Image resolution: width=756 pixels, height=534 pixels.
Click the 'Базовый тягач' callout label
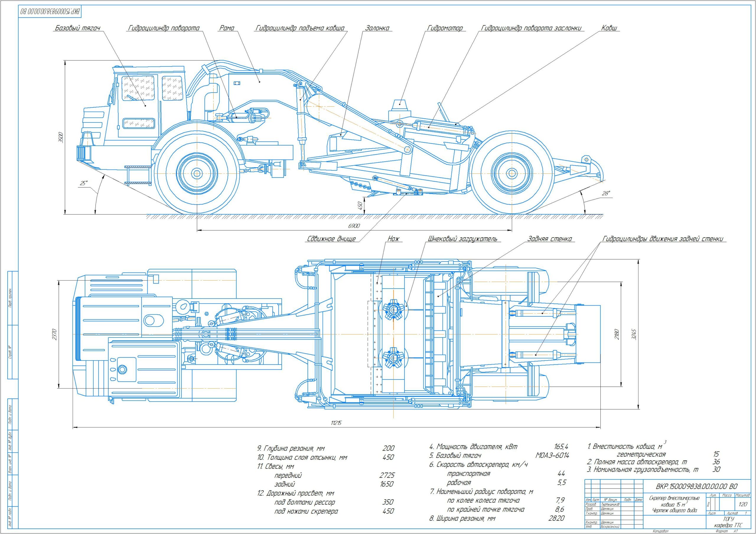coord(77,28)
